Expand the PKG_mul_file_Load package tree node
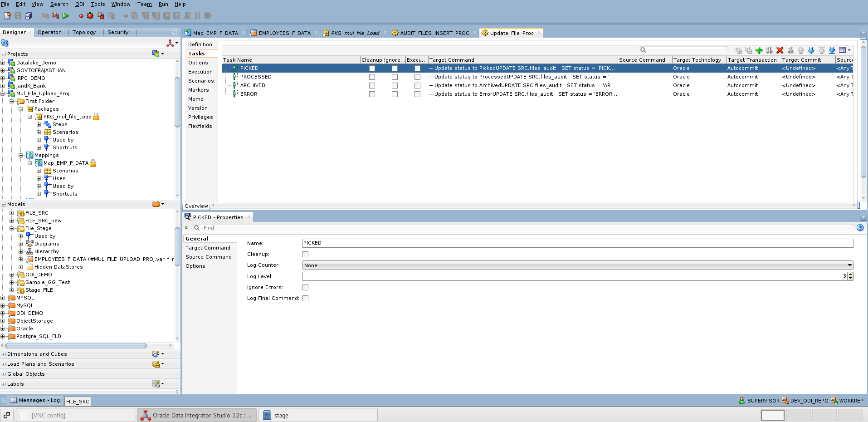868x422 pixels. point(30,117)
